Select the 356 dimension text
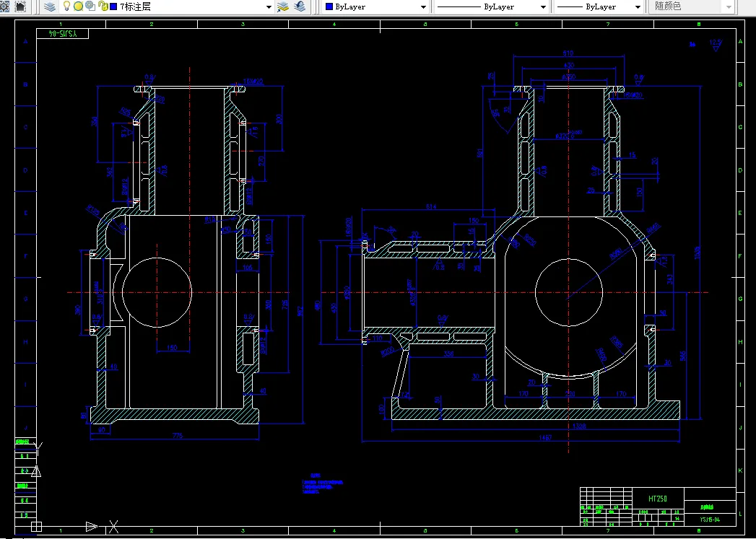This screenshot has height=539, width=756. [x=448, y=354]
